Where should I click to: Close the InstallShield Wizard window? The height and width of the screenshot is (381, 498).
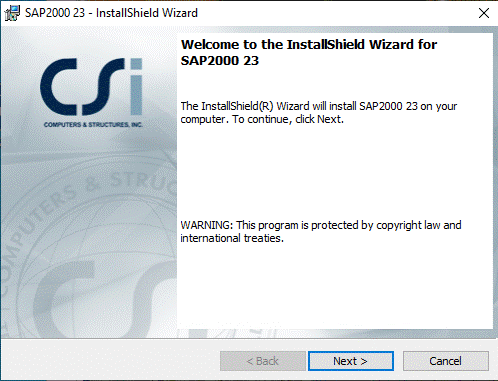tap(484, 13)
